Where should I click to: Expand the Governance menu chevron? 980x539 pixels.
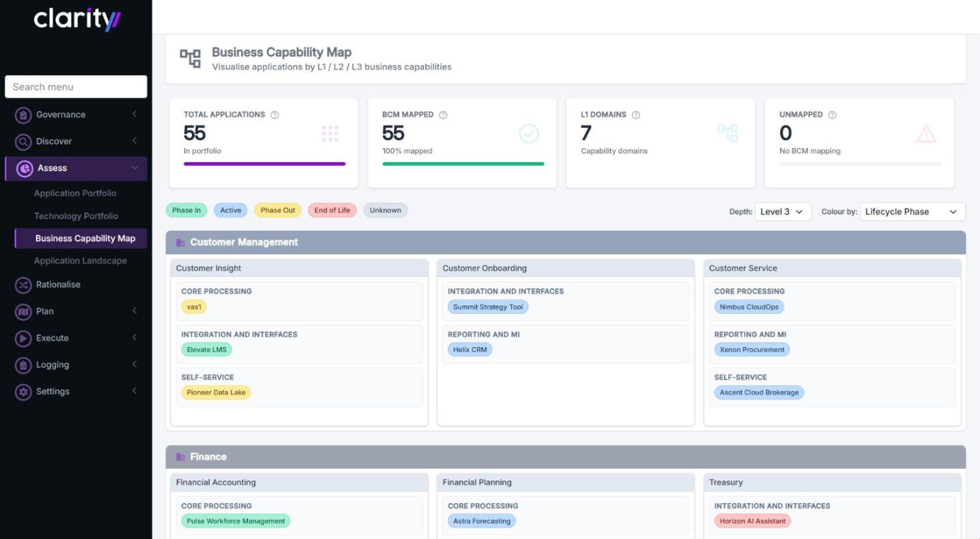coord(134,114)
